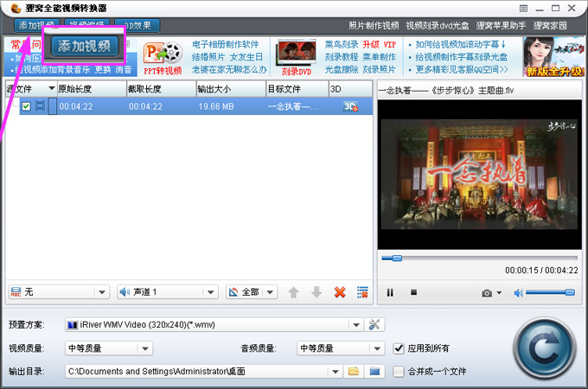This screenshot has width=588, height=389.
Task: Open advanced settings wrench icon
Action: tap(374, 324)
